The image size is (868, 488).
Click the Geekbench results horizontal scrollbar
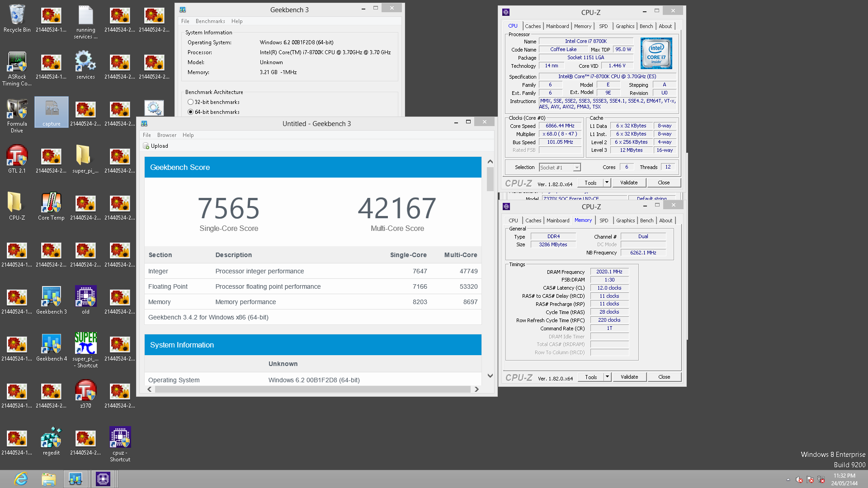click(x=313, y=389)
